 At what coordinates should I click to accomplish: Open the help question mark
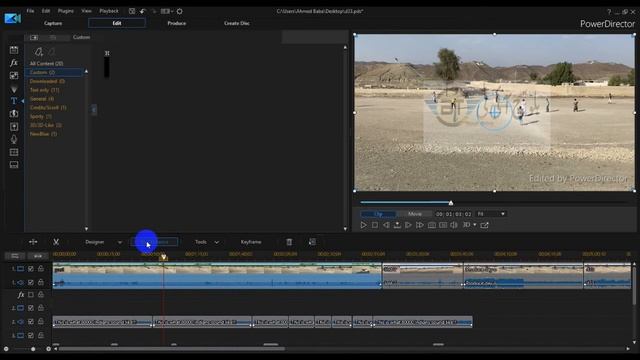click(609, 12)
